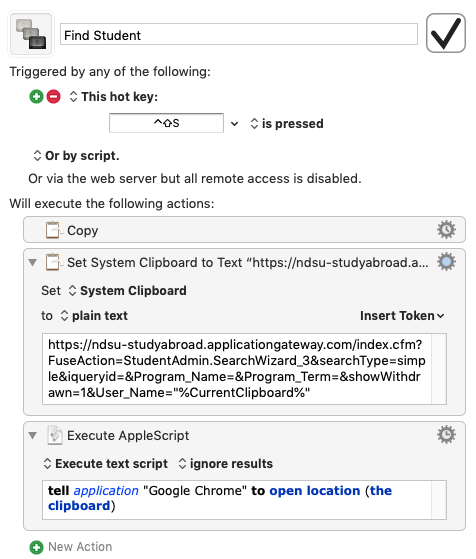Click the Find Student macro name field
Viewport: 476px width, 559px height.
click(239, 34)
